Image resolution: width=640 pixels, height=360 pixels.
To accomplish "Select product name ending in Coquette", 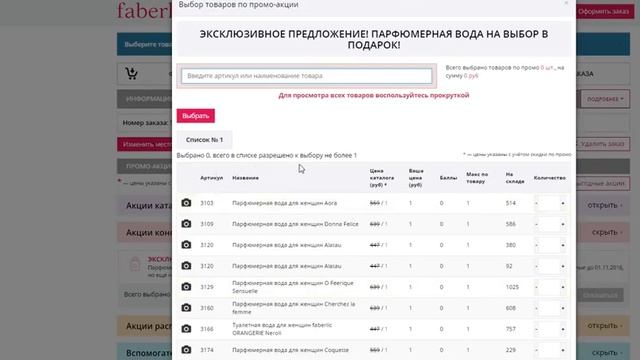I will click(x=291, y=350).
